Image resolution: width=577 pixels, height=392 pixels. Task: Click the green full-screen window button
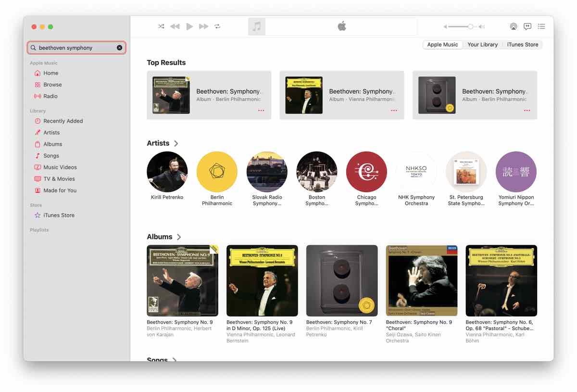tap(50, 27)
